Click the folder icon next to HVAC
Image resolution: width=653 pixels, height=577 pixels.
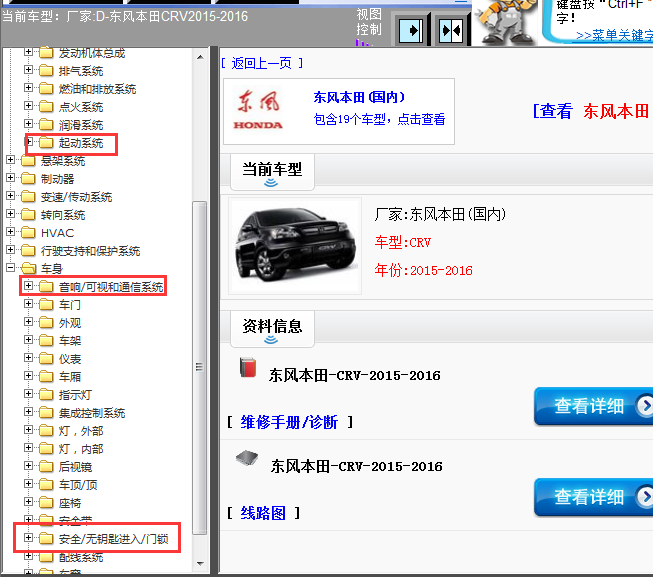(28, 233)
